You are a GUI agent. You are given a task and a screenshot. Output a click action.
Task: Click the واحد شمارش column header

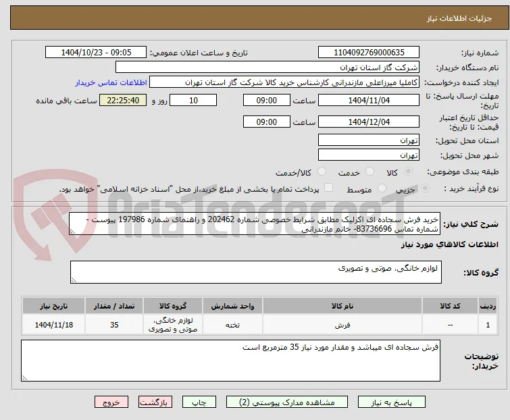pyautogui.click(x=232, y=306)
